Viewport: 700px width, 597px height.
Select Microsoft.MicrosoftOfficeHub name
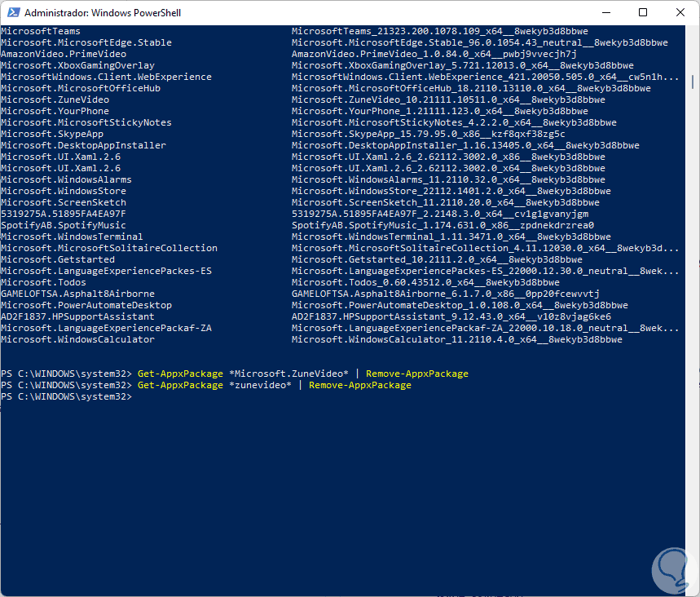tap(81, 88)
